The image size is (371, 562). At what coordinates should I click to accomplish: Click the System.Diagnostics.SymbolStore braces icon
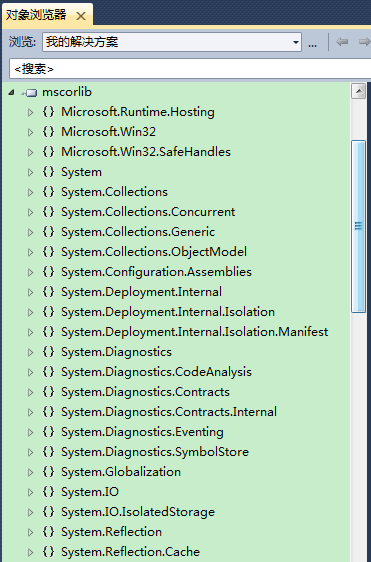48,452
